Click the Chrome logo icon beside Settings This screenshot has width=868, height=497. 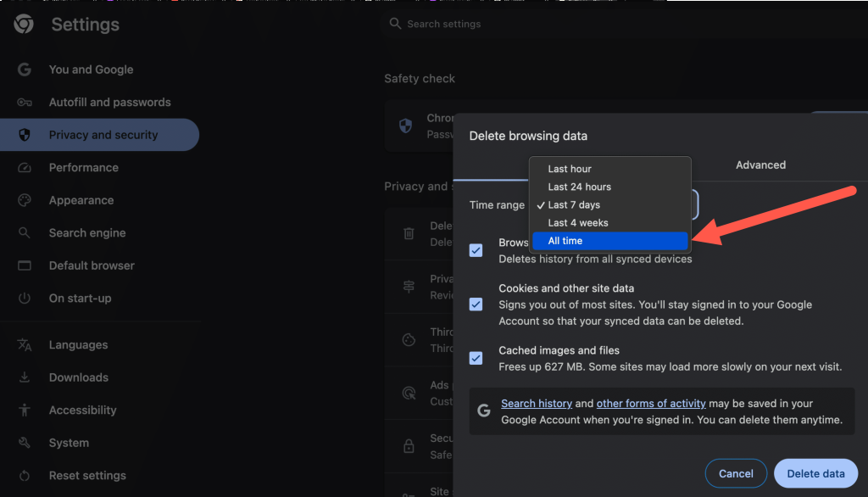click(x=24, y=25)
